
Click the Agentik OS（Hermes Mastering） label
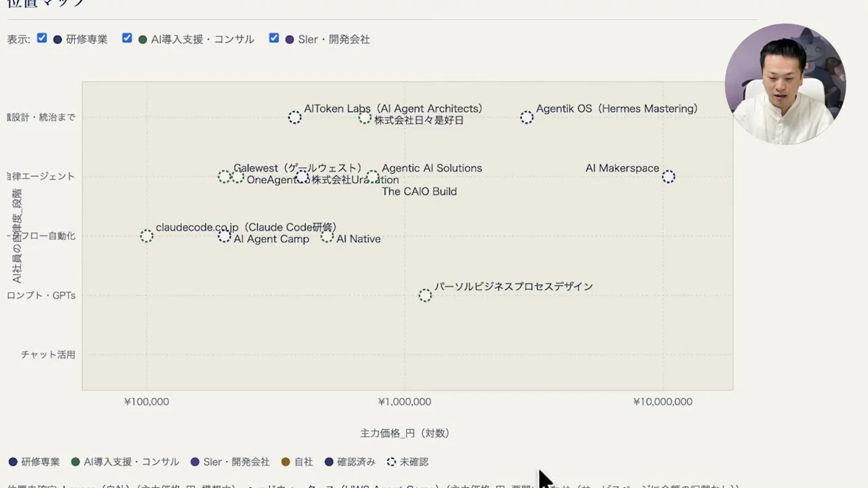616,108
